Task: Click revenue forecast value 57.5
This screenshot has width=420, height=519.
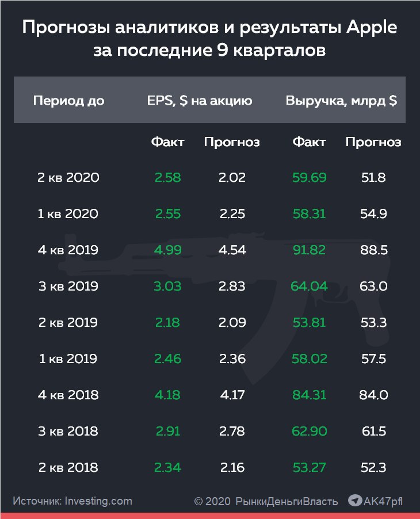Action: (x=373, y=359)
